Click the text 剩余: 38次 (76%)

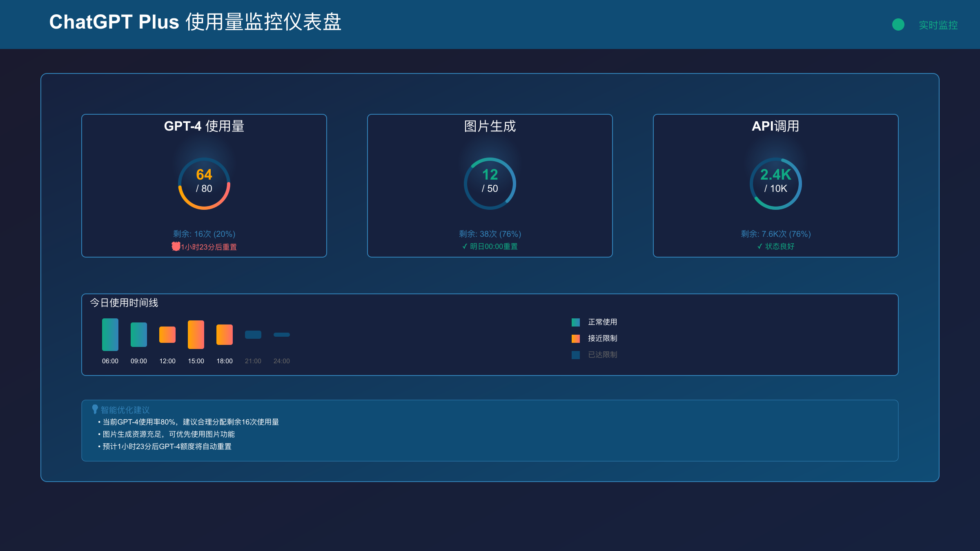click(490, 234)
